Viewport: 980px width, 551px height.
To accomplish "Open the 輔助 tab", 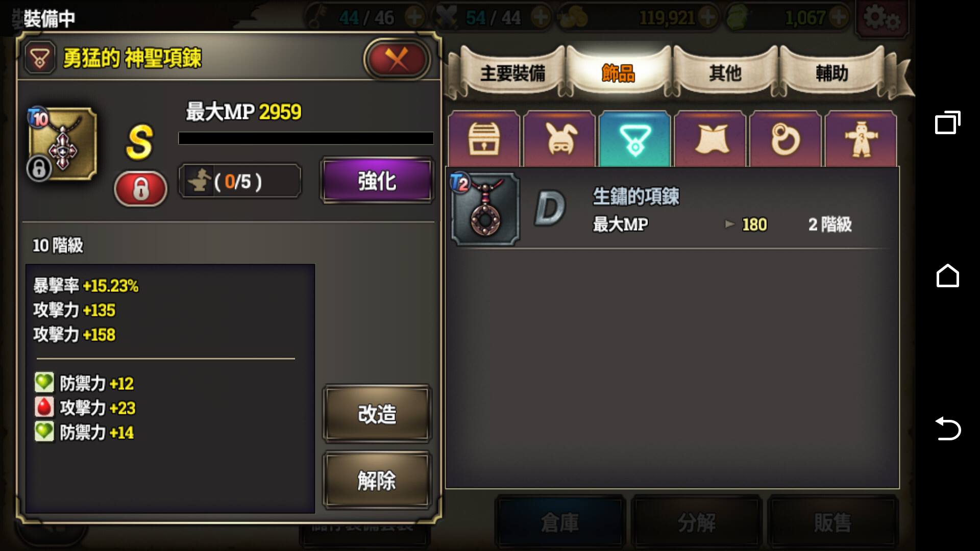I will point(832,73).
